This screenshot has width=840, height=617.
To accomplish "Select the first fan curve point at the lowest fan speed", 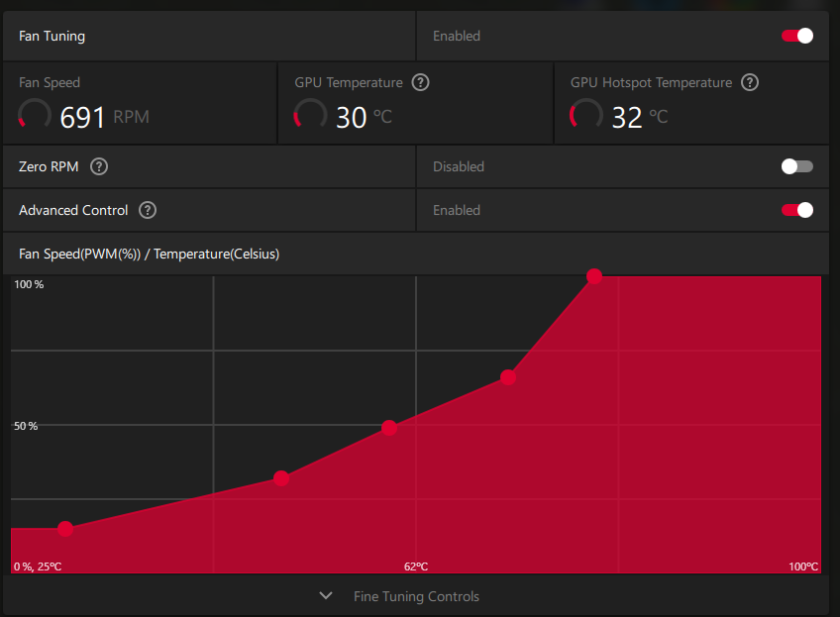I will pos(65,529).
